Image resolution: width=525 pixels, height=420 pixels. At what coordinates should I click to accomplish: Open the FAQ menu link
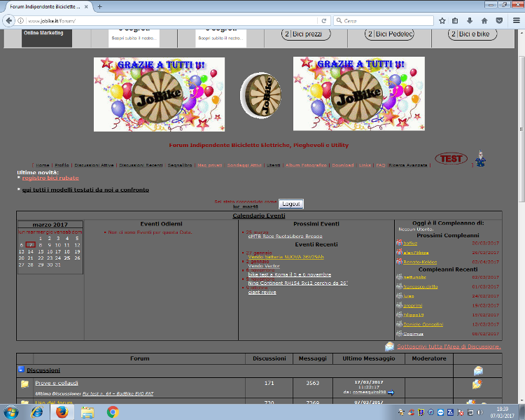click(x=381, y=165)
